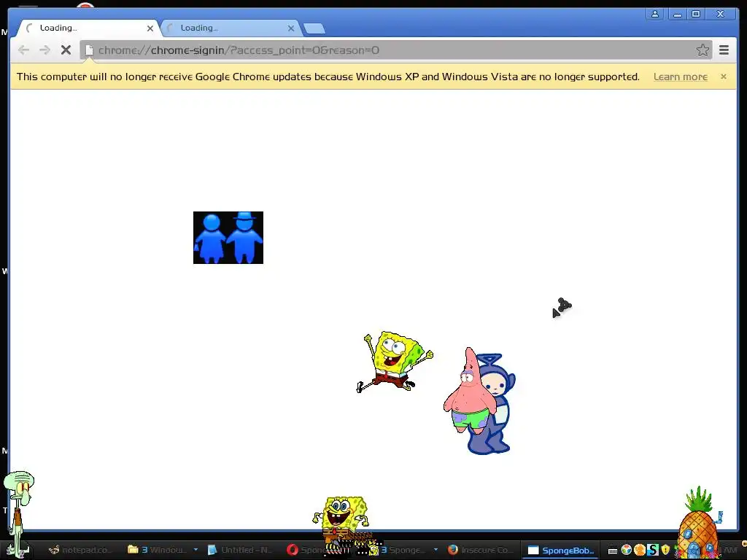Close the second Loading tab

[x=291, y=28]
